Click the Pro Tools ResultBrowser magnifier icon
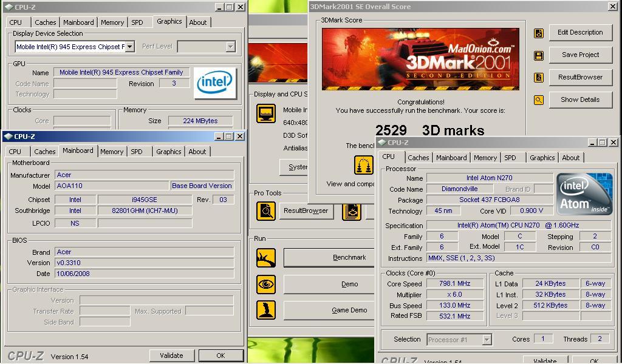The height and width of the screenshot is (364, 622). click(x=266, y=211)
